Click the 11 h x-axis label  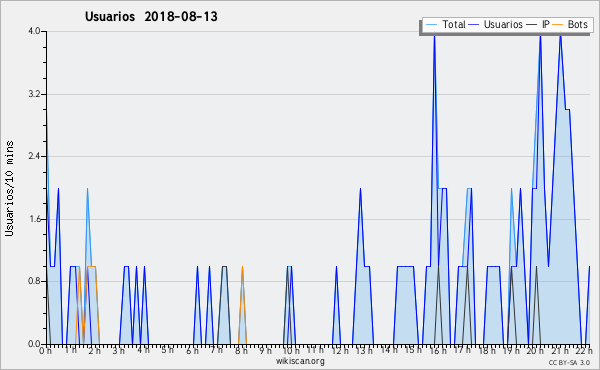click(315, 350)
